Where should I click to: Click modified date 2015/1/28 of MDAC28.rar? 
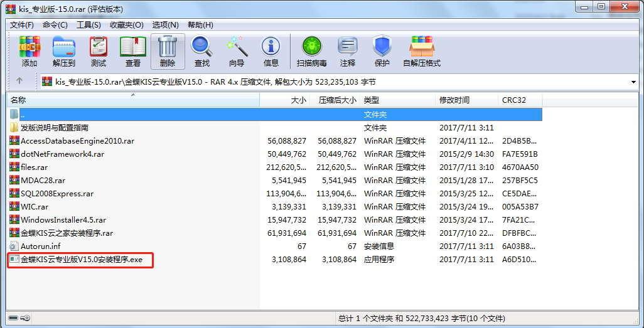(x=466, y=180)
